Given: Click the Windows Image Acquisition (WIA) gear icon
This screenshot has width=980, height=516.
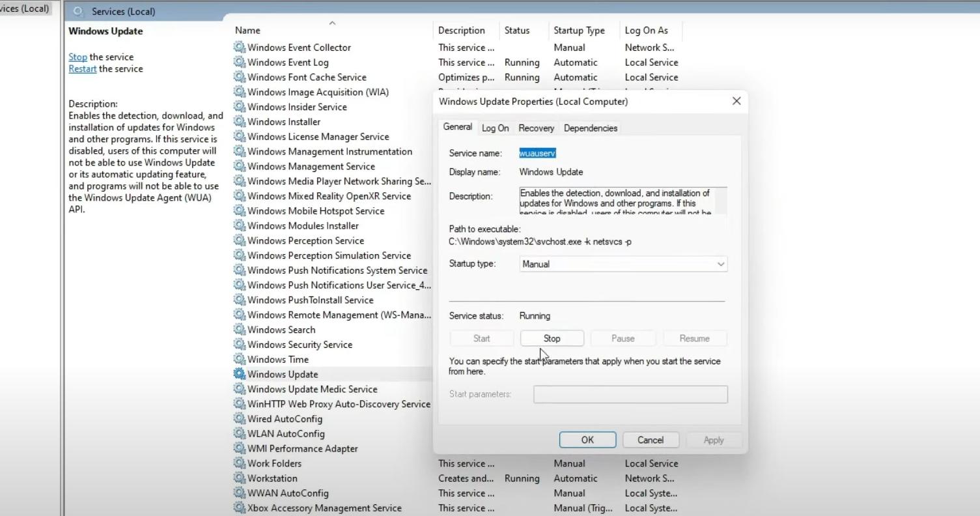Looking at the screenshot, I should pyautogui.click(x=239, y=92).
